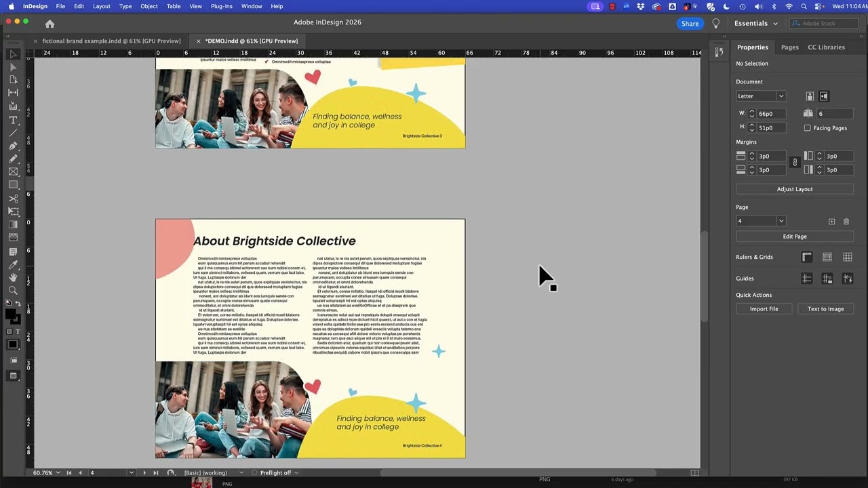Click the stroke color swatch in toolbar
Image resolution: width=868 pixels, height=488 pixels.
tap(16, 320)
